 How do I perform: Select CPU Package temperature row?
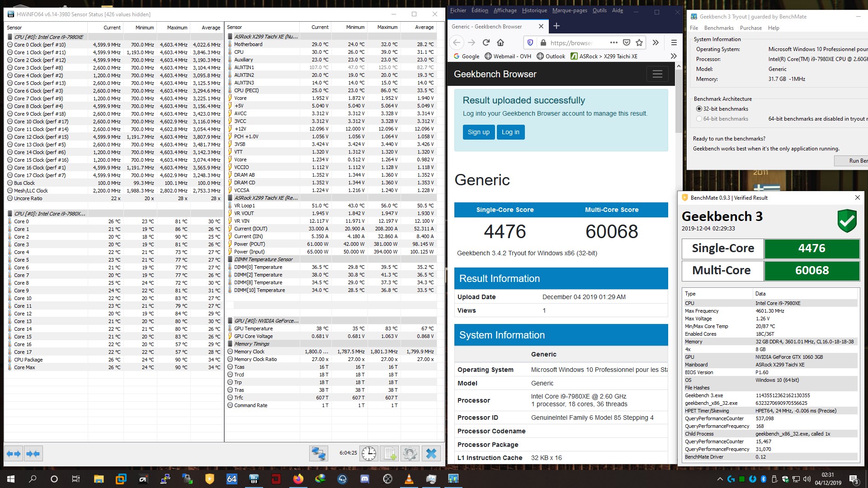coord(113,360)
